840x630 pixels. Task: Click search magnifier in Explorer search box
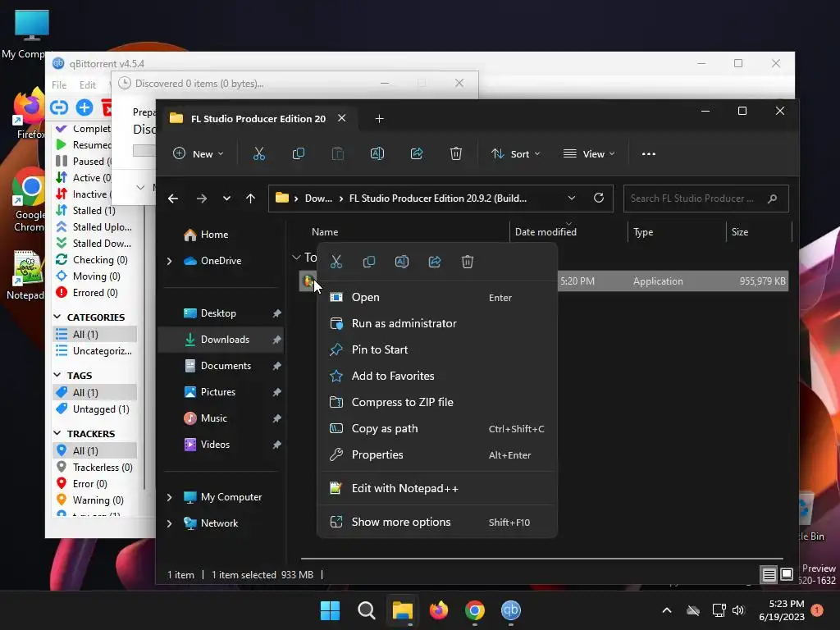(772, 199)
